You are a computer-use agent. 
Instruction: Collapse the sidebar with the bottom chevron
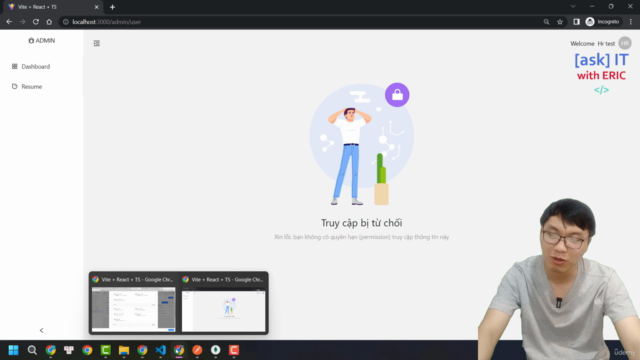click(41, 331)
